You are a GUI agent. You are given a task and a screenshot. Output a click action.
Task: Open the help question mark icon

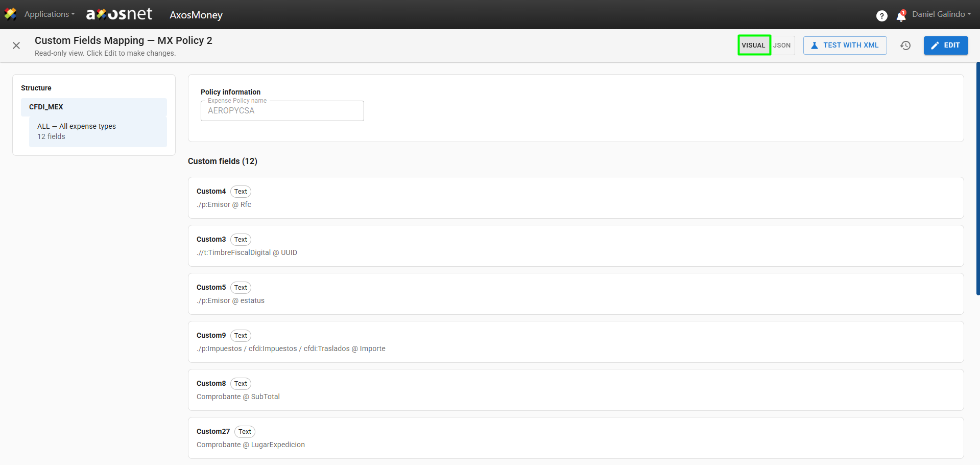point(881,16)
